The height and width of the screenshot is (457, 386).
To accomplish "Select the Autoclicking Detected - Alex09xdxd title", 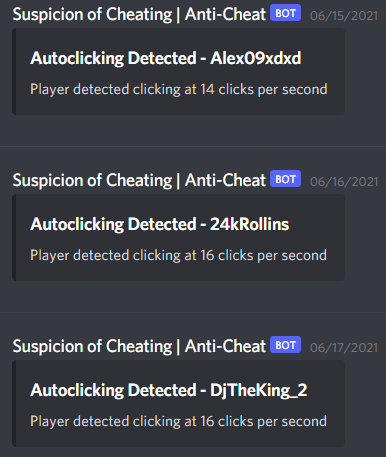I will coord(166,58).
